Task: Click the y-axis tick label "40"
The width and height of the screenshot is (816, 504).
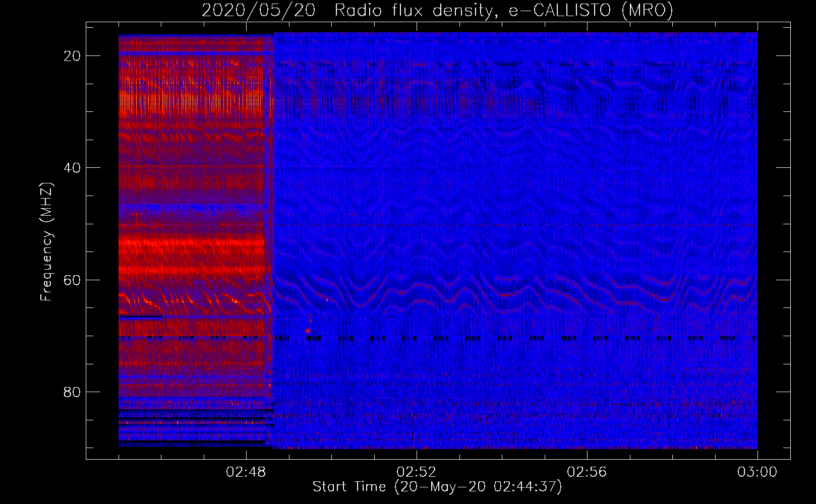Action: [x=72, y=168]
